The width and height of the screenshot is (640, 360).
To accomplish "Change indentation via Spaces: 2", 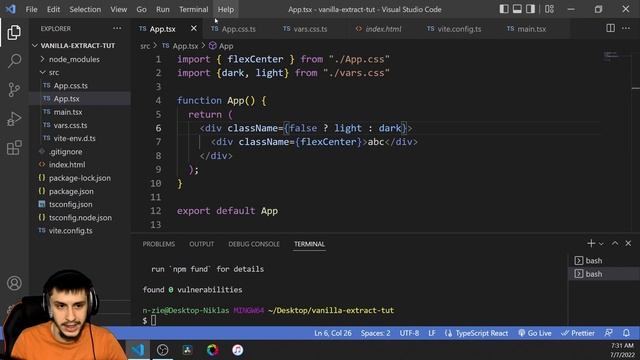I will pyautogui.click(x=376, y=333).
